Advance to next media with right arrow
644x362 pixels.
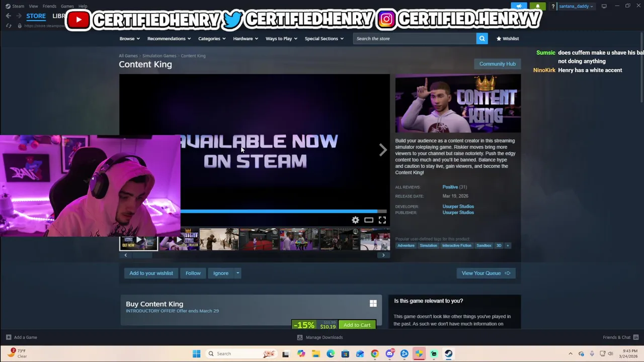coord(383,150)
